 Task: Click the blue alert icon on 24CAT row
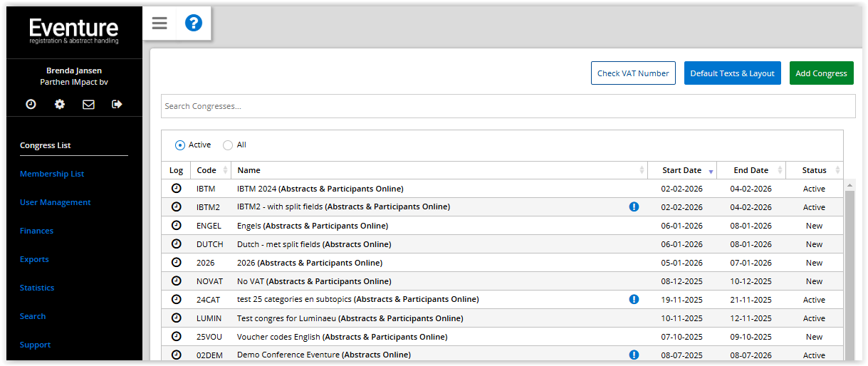tap(634, 300)
